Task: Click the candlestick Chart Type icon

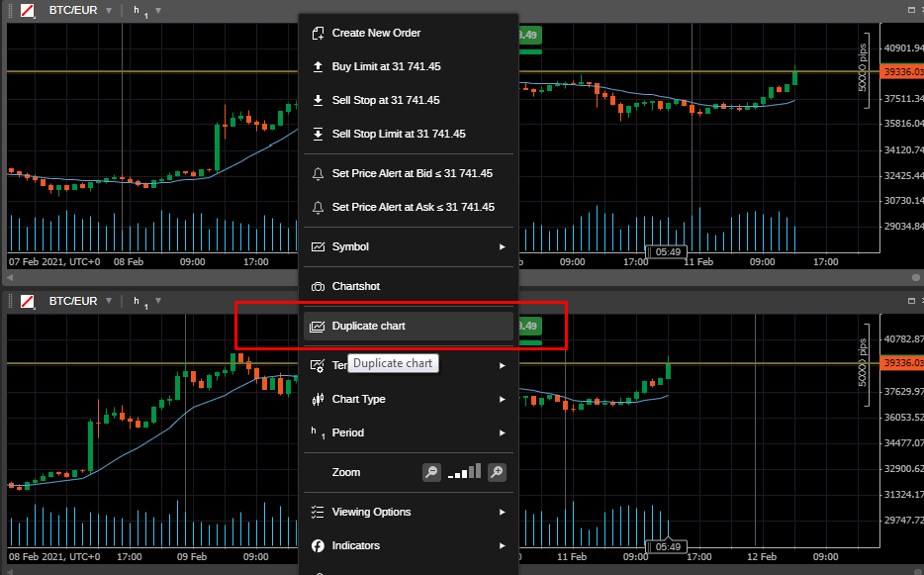Action: click(x=318, y=399)
